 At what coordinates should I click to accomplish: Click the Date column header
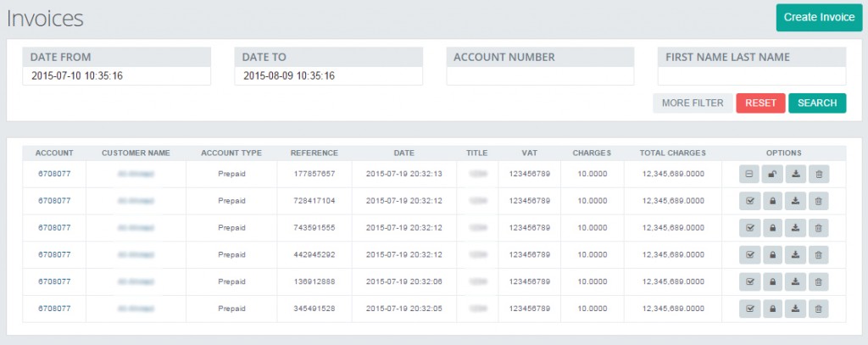[x=404, y=153]
